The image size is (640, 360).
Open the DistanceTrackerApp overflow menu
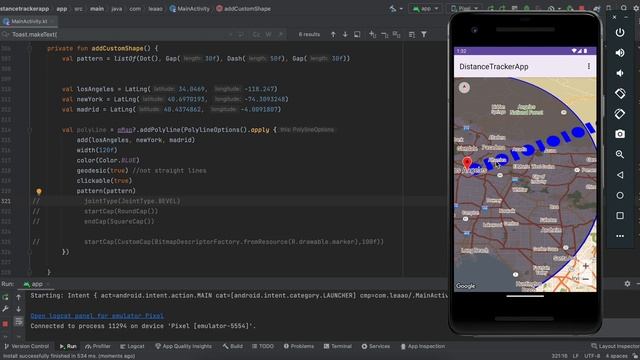[x=589, y=66]
